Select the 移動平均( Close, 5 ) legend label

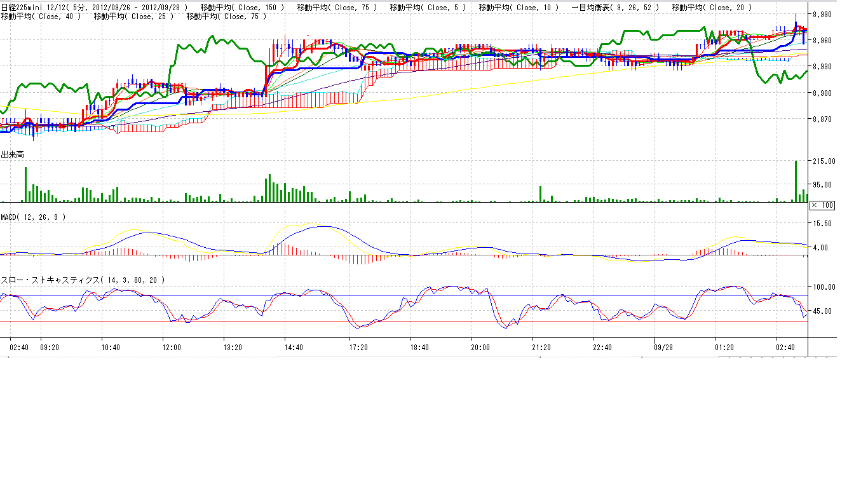(428, 8)
